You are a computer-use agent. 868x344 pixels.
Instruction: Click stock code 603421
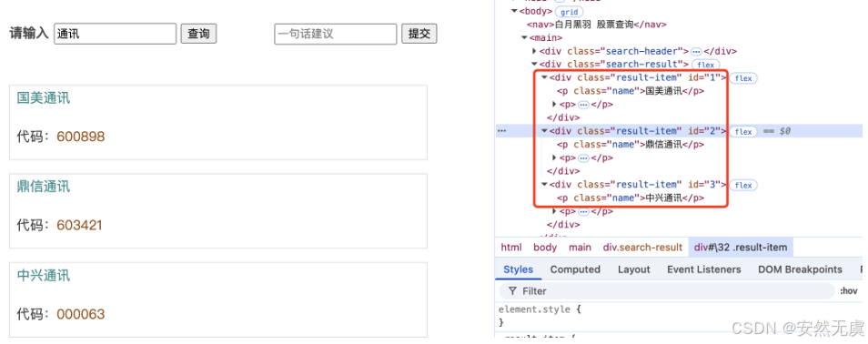80,226
